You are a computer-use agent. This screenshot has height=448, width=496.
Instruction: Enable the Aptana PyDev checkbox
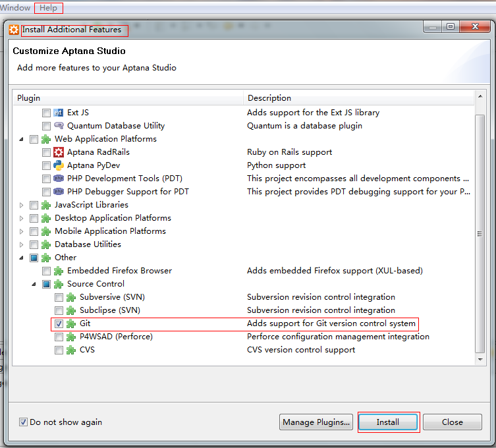click(x=46, y=166)
